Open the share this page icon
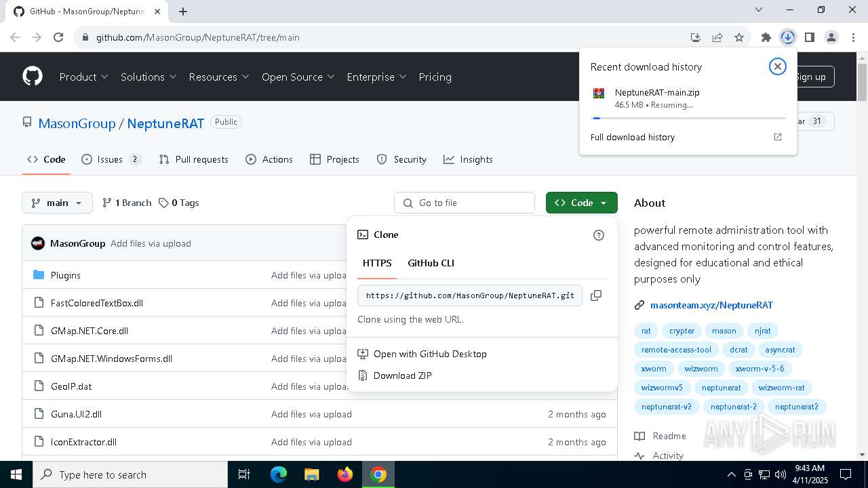The width and height of the screenshot is (868, 488). 717,38
